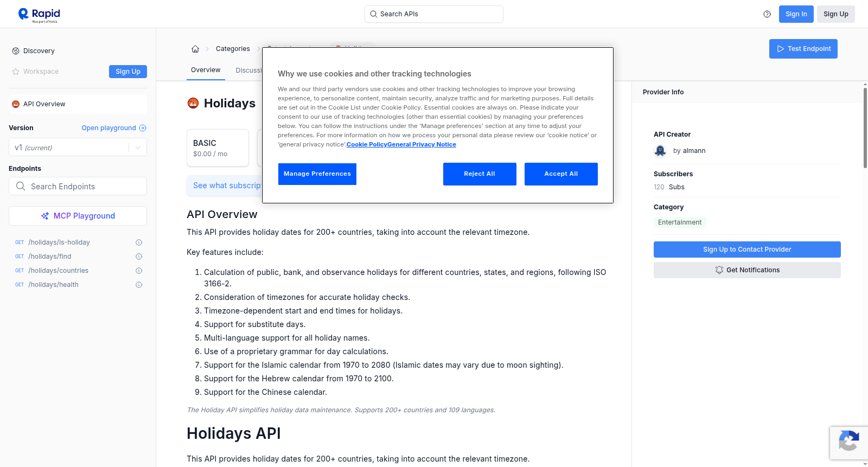This screenshot has width=868, height=467.
Task: Click the info icon for /holidays/countries
Action: (139, 271)
